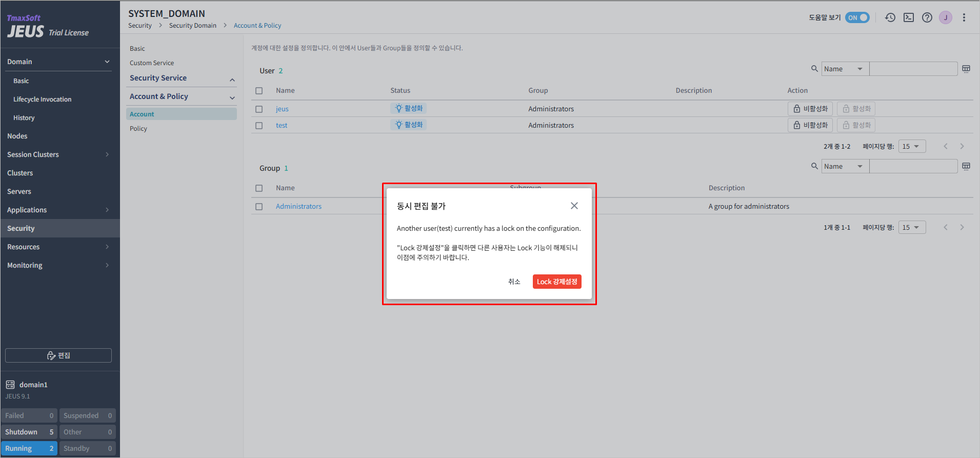This screenshot has height=458, width=980.
Task: Toggle the help view ON switch
Action: [x=857, y=17]
